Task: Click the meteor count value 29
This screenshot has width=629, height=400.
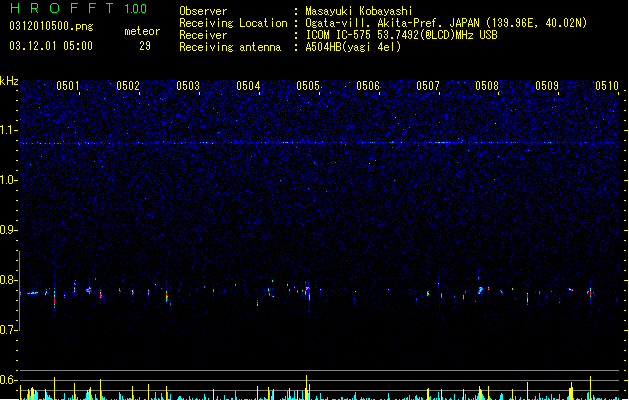Action: [x=145, y=46]
